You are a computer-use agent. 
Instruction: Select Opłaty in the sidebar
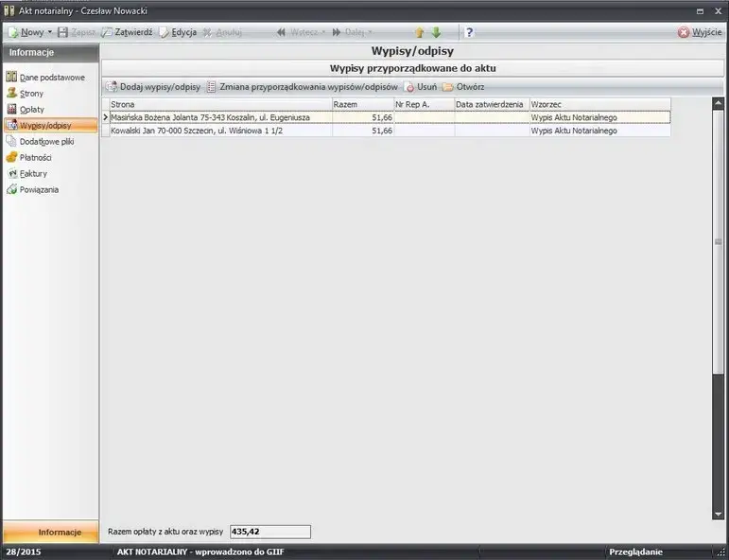pos(31,109)
